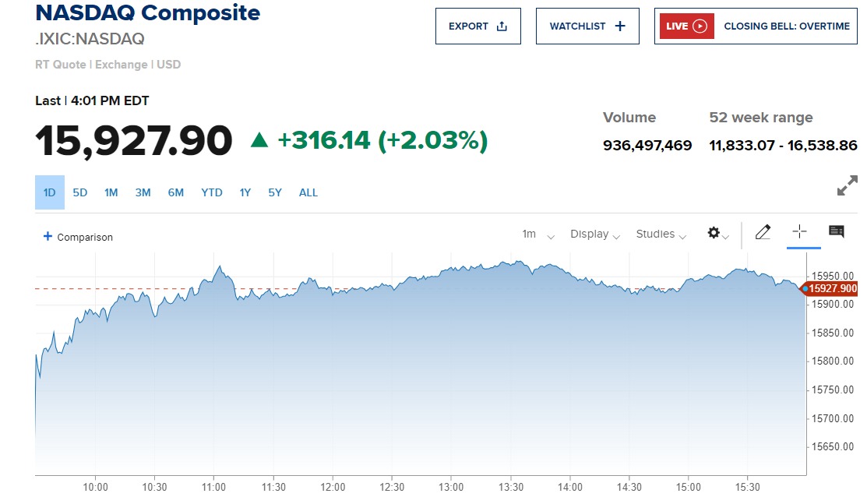867x504 pixels.
Task: Click the export upload icon
Action: pyautogui.click(x=502, y=26)
